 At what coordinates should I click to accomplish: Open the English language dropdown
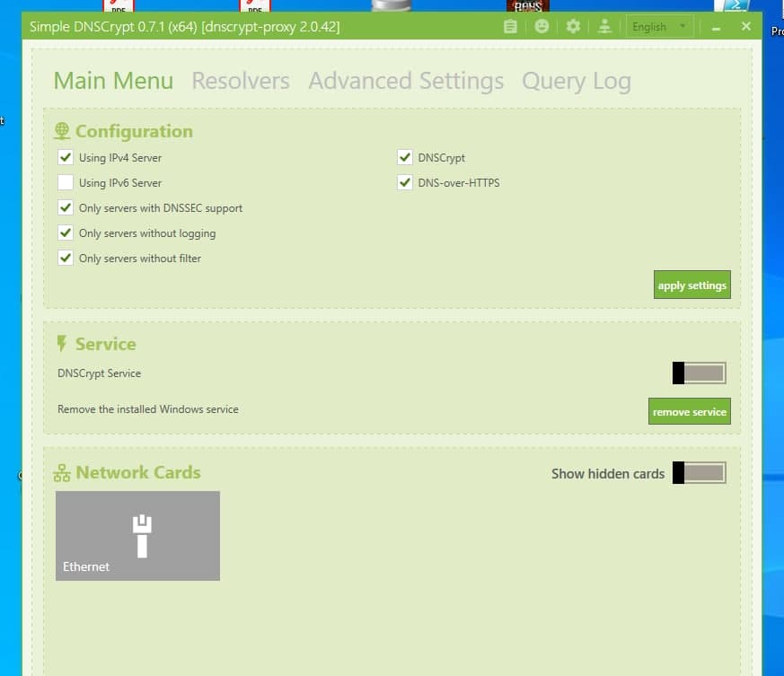coord(658,27)
